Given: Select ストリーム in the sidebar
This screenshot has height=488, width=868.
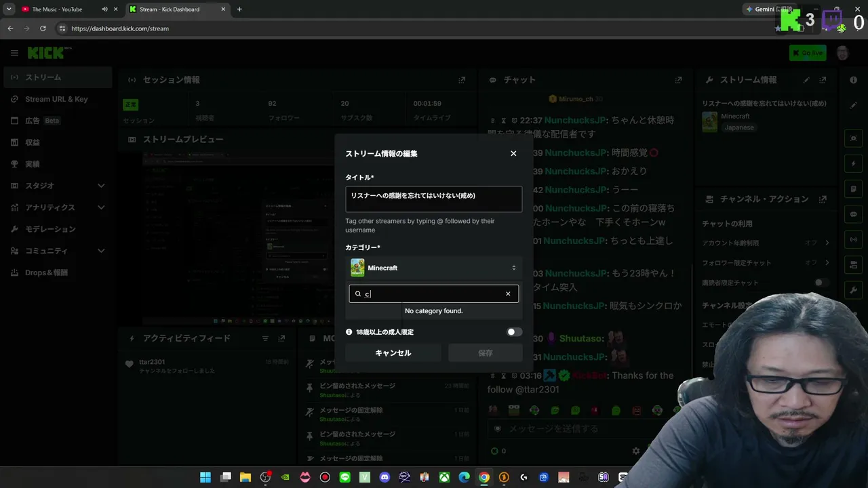Looking at the screenshot, I should 57,77.
